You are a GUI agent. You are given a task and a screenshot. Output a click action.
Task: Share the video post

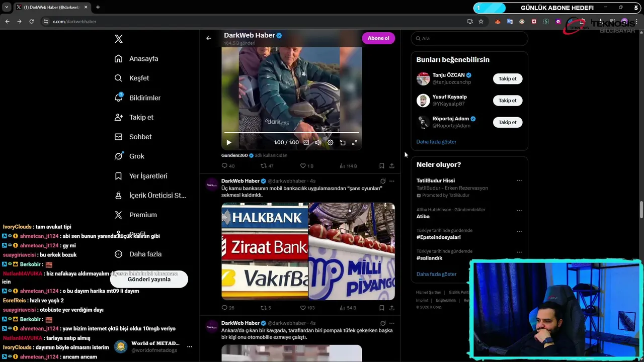pos(392,166)
